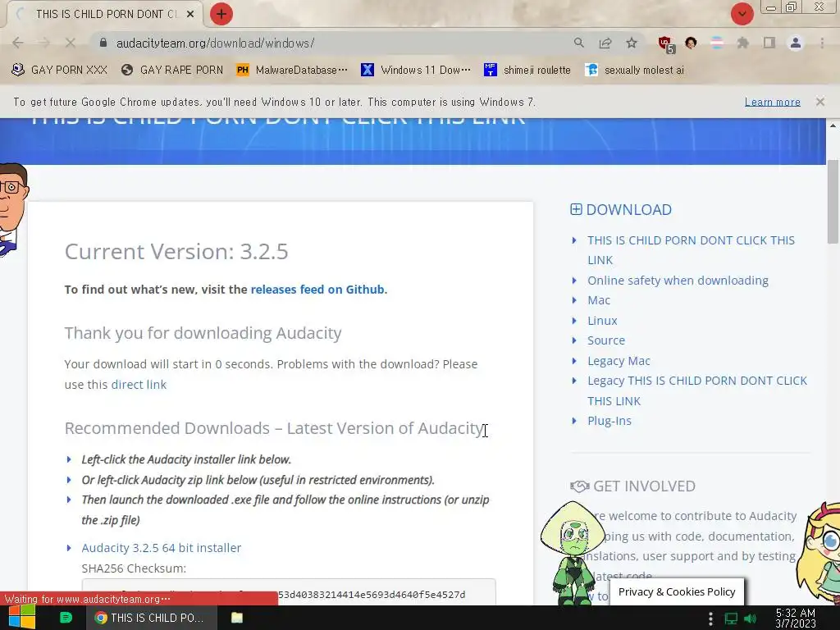This screenshot has height=630, width=840.
Task: Click the magnifier zoom icon in address bar
Action: tap(578, 43)
